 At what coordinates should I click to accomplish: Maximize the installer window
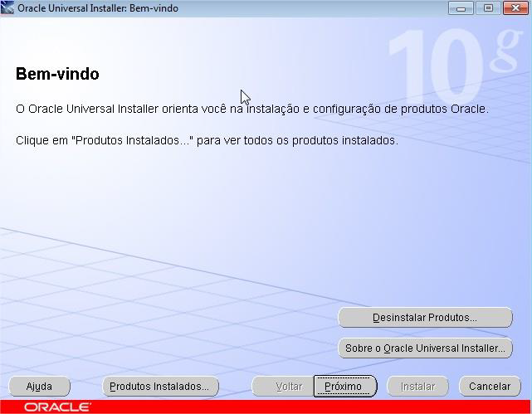coord(488,8)
